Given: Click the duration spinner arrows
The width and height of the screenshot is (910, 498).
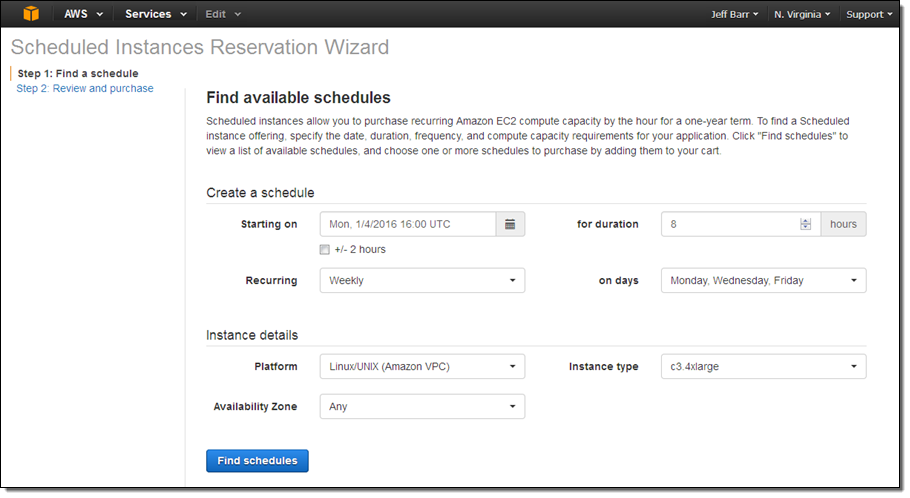Looking at the screenshot, I should pos(805,224).
